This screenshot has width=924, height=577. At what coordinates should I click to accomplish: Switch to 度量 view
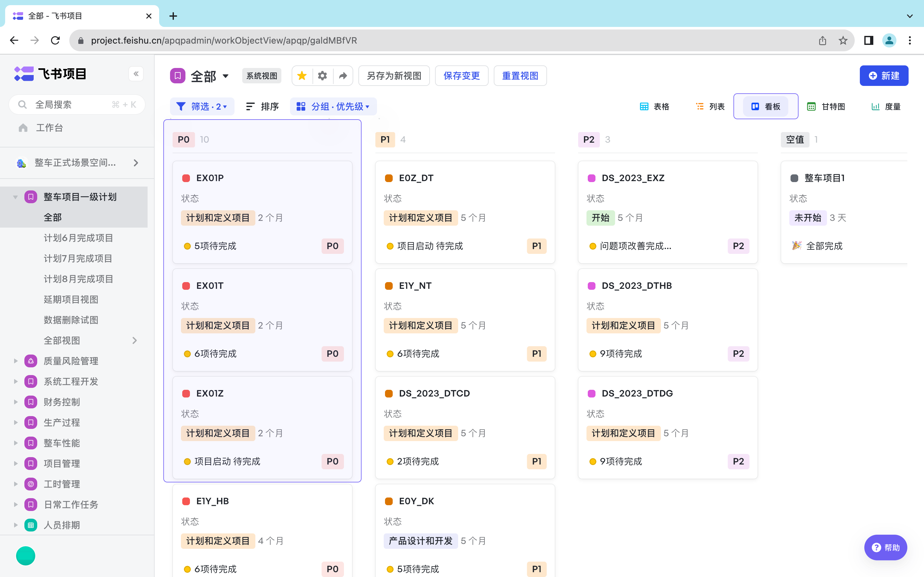[886, 106]
